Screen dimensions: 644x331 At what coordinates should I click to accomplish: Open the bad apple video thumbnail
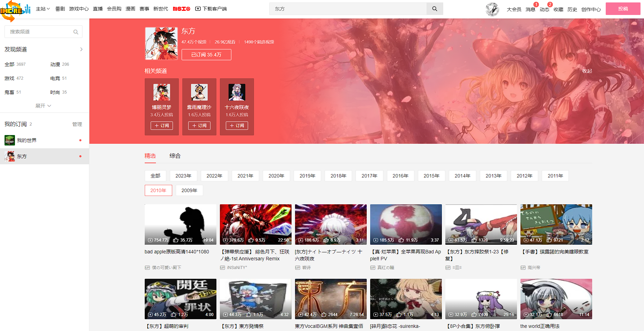[x=180, y=224]
